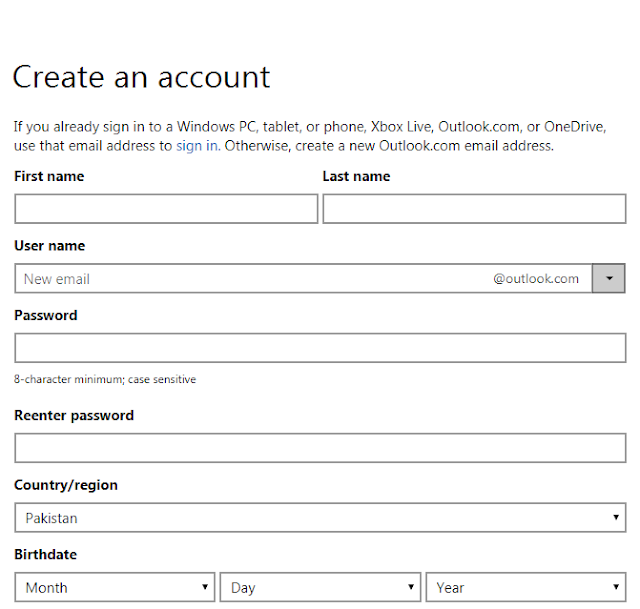The image size is (640, 609).
Task: Click the 'User name' label
Action: pyautogui.click(x=49, y=246)
